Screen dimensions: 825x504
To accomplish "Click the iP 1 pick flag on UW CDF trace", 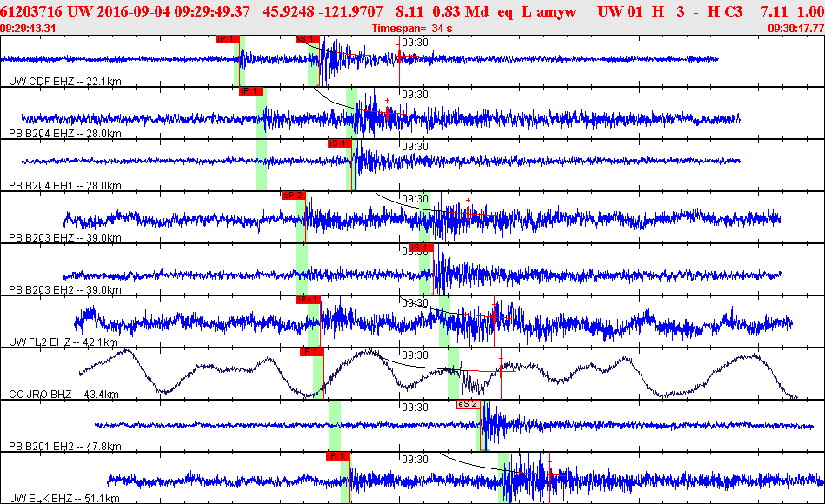I will (227, 39).
